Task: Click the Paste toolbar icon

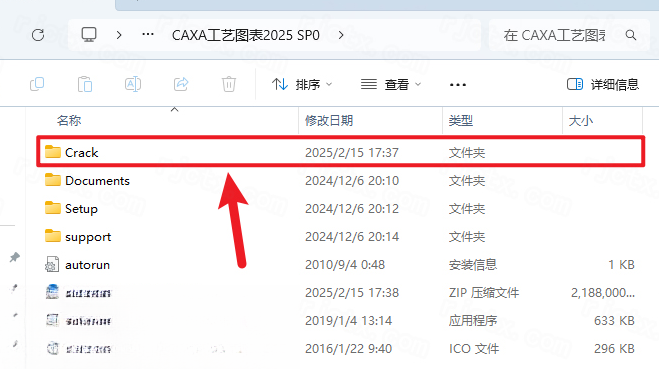Action: coord(85,84)
